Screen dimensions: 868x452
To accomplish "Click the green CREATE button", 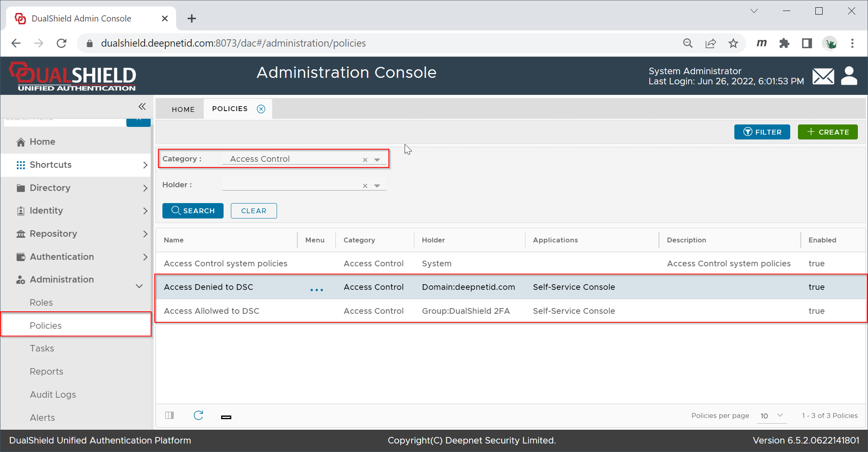I will click(x=827, y=132).
